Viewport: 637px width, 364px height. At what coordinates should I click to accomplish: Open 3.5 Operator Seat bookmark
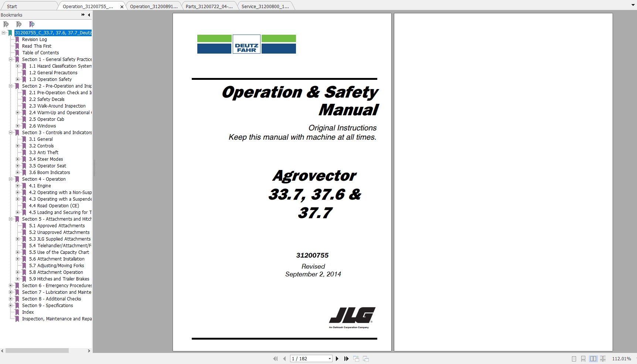48,166
